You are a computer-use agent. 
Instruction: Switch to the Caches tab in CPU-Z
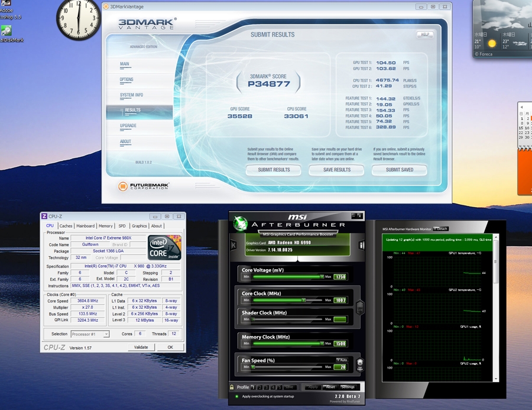point(66,226)
